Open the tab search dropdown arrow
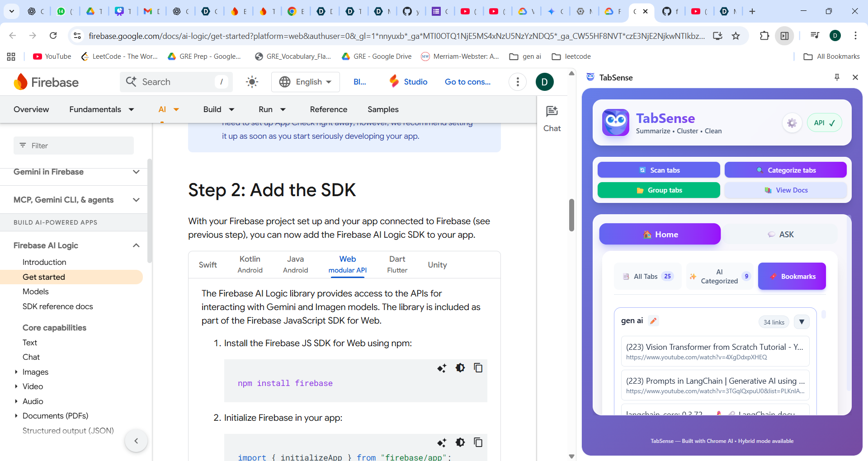This screenshot has height=461, width=868. click(11, 11)
